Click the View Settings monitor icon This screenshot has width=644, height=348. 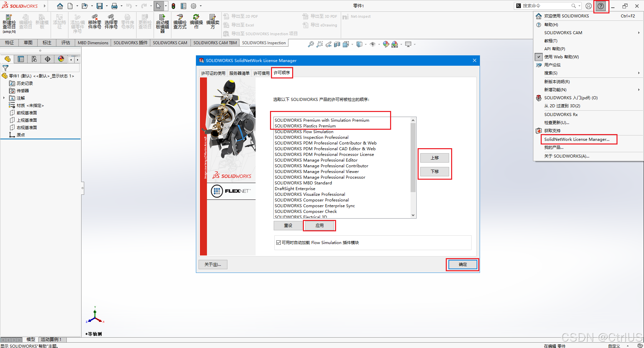408,44
